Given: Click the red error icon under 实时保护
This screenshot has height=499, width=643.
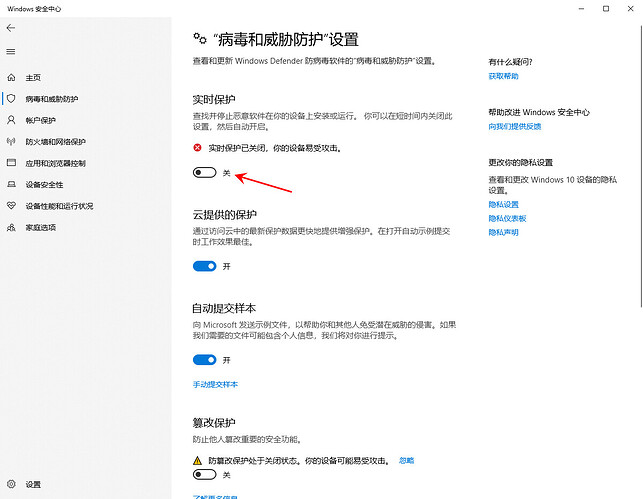Looking at the screenshot, I should click(197, 148).
